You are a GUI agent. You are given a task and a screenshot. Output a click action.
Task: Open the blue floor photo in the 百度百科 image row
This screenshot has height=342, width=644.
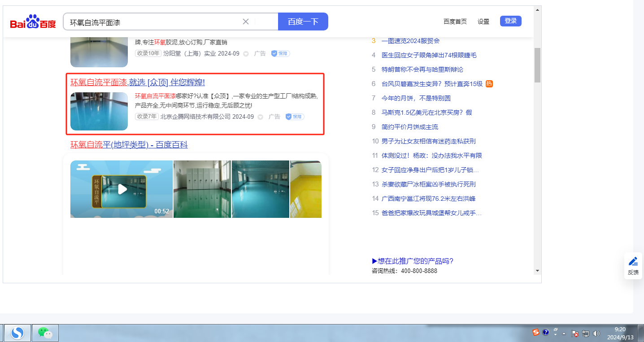click(261, 189)
